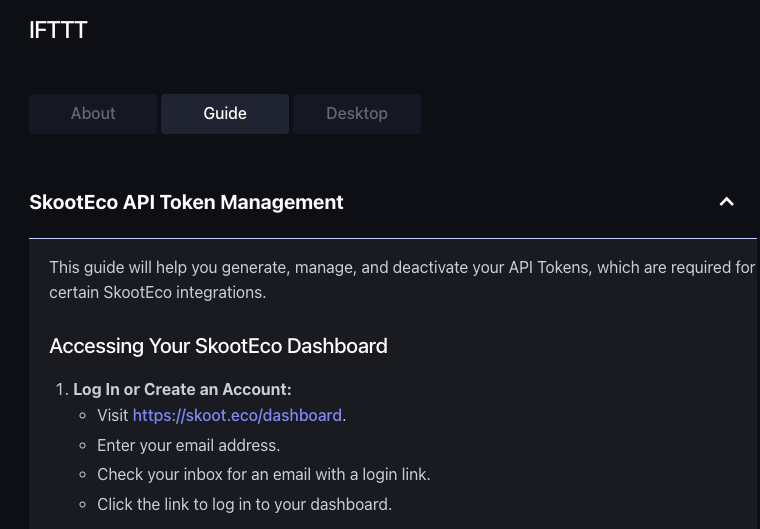Click the 'certain SkootEco integrations' text line
This screenshot has width=760, height=529.
click(157, 293)
